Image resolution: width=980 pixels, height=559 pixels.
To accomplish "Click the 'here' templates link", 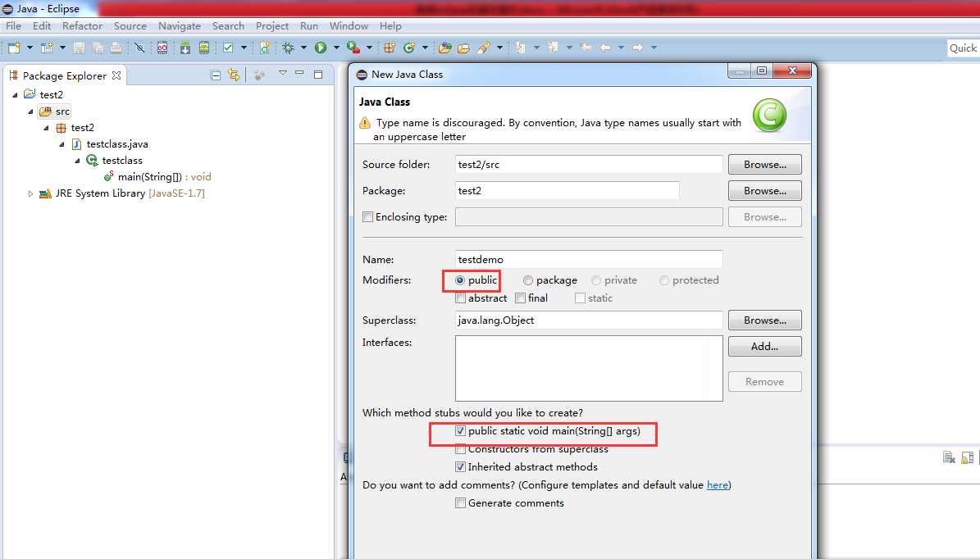I will [718, 484].
